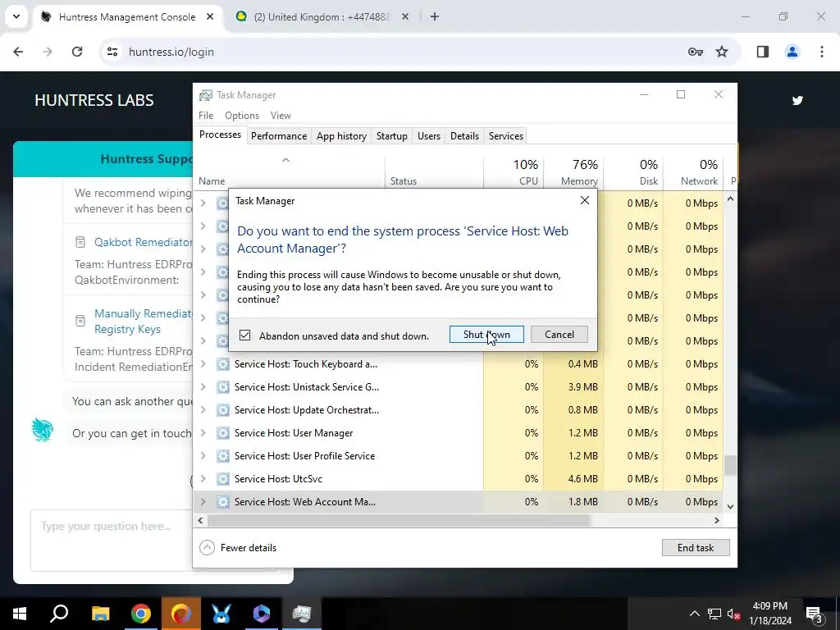Open the File menu in Task Manager
The height and width of the screenshot is (630, 840).
(206, 116)
